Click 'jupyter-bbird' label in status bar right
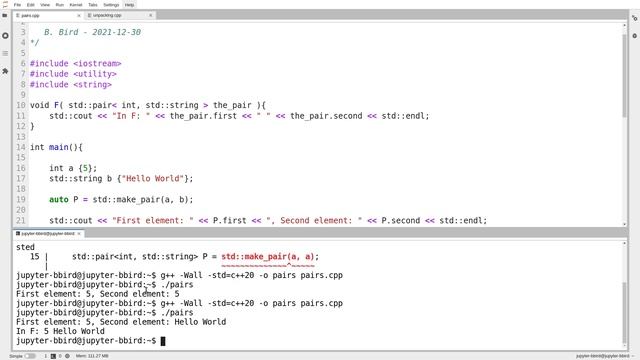Viewport: 640px width, 360px height. coord(602,356)
